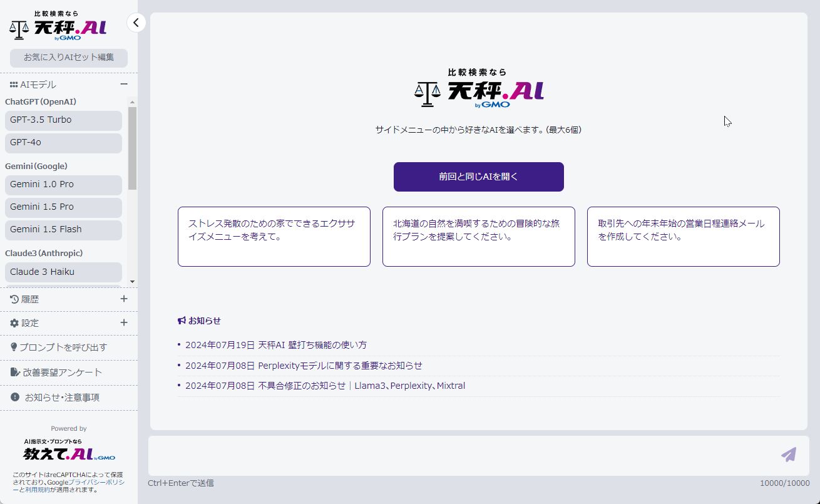Select the Gemini 1.0 Pro model
The height and width of the screenshot is (504, 820).
coord(63,185)
